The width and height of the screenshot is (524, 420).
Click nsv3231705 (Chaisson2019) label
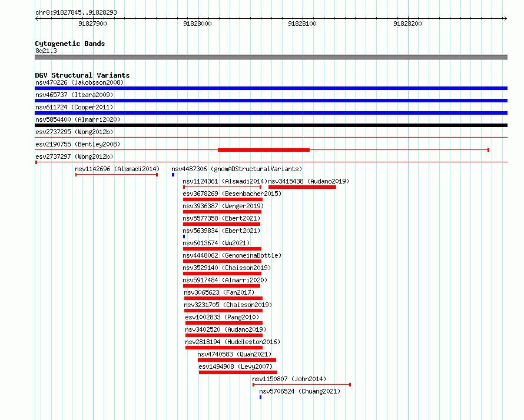[x=228, y=305]
